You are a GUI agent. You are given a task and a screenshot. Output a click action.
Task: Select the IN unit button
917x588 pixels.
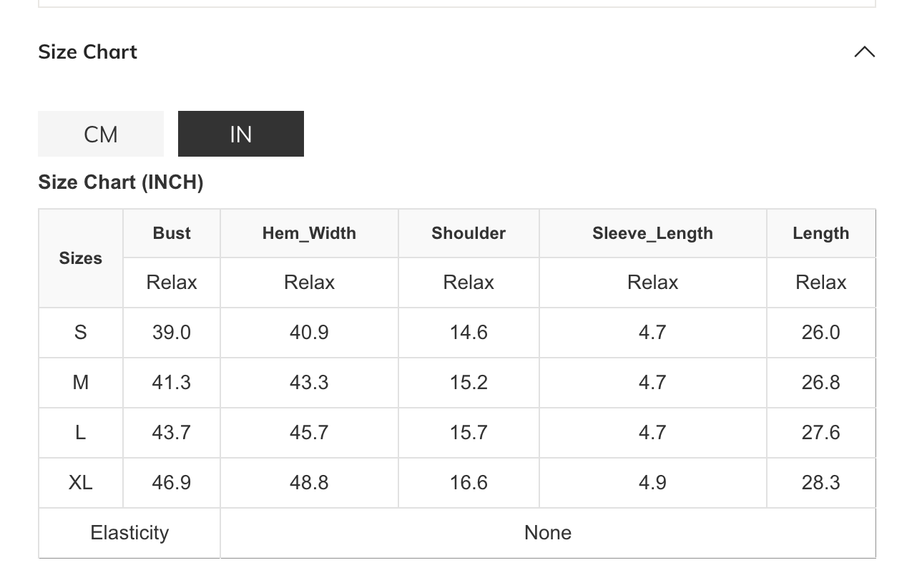coord(241,134)
